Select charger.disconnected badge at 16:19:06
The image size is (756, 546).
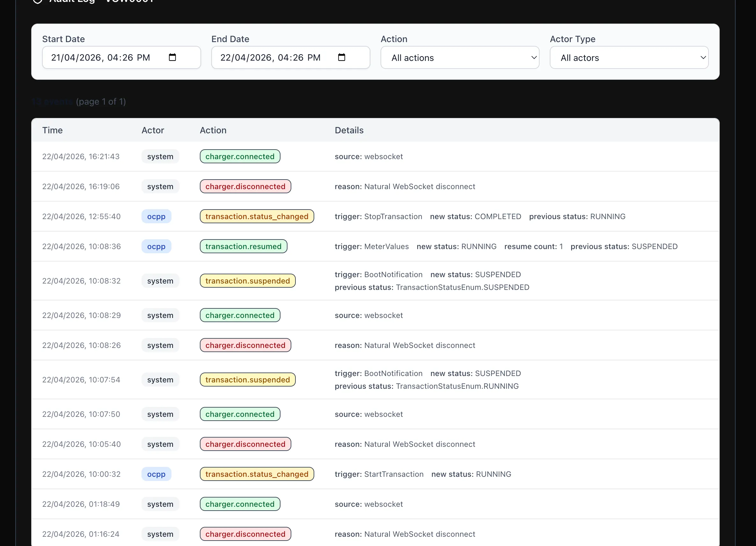245,187
